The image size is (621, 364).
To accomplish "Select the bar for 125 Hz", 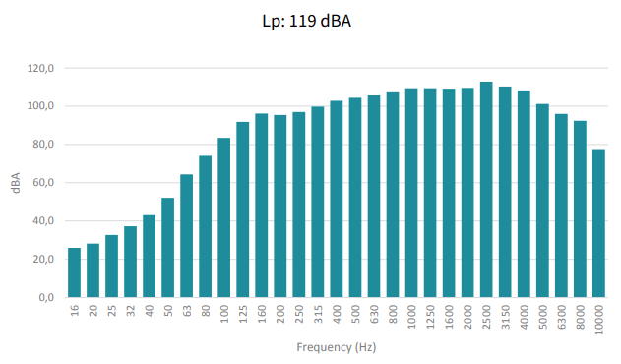I will point(243,210).
